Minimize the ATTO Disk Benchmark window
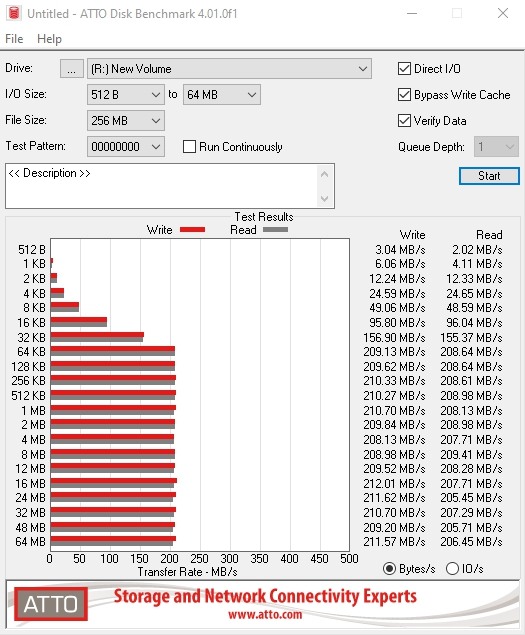This screenshot has height=635, width=525. pyautogui.click(x=412, y=13)
